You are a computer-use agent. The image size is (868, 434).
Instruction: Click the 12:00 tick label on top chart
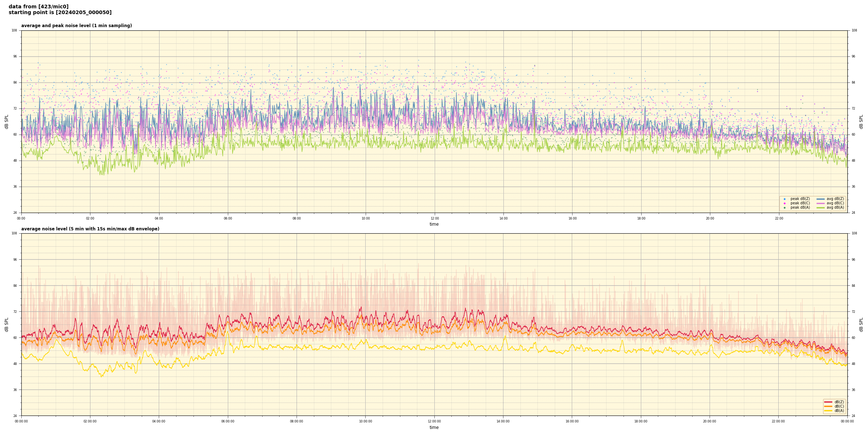[434, 218]
